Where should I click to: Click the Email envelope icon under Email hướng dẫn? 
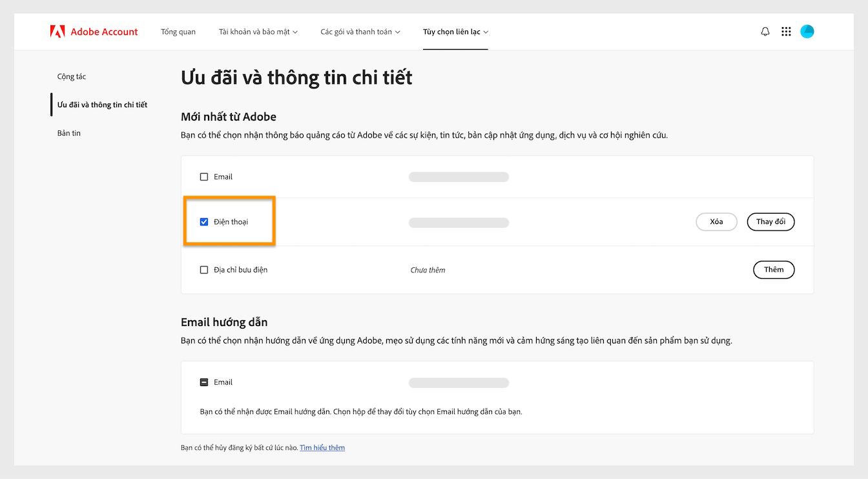click(x=204, y=382)
